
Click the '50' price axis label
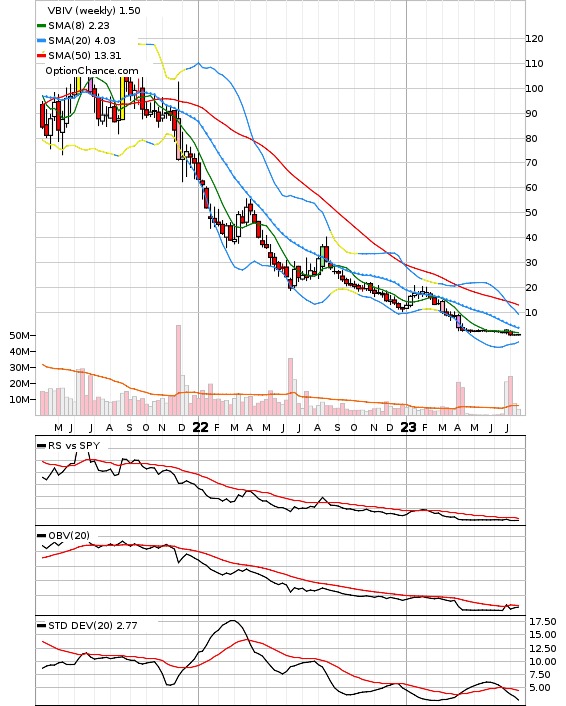[531, 213]
